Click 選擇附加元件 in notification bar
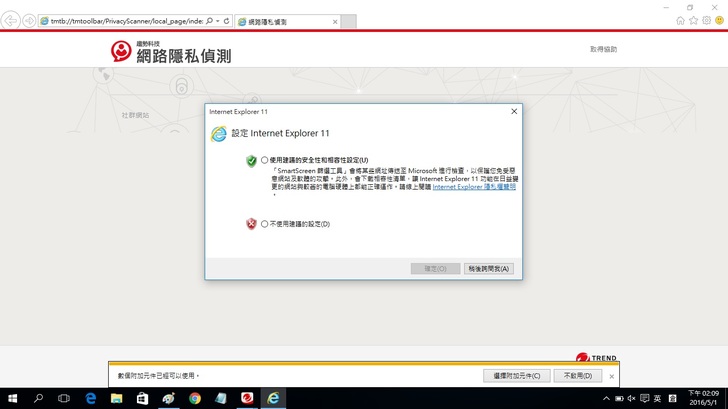Viewport: 728px width, 409px height. 516,375
